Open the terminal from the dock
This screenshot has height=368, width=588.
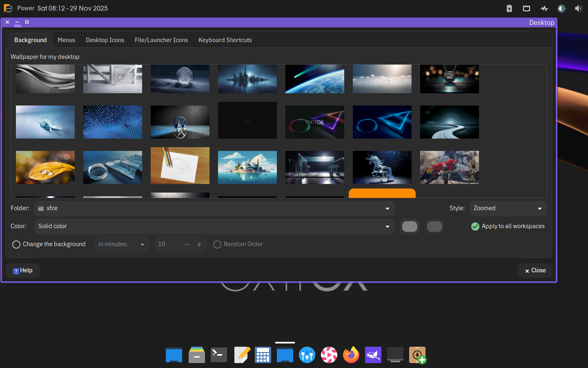point(218,355)
